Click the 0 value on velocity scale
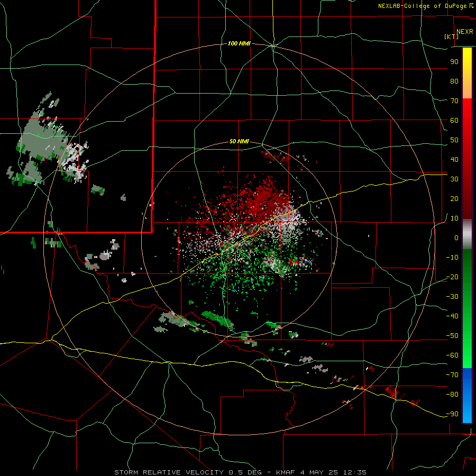This screenshot has width=476, height=476. click(456, 238)
